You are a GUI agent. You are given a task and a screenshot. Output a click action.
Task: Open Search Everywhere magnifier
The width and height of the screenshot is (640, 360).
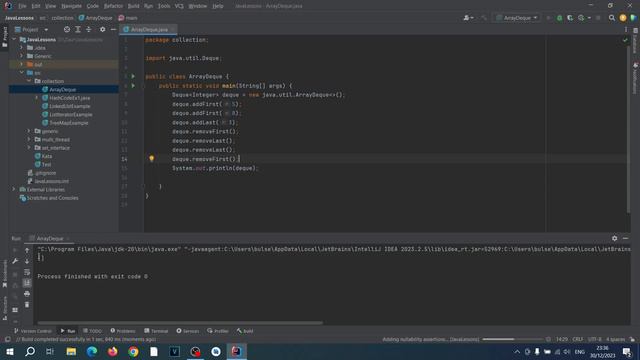pos(612,18)
